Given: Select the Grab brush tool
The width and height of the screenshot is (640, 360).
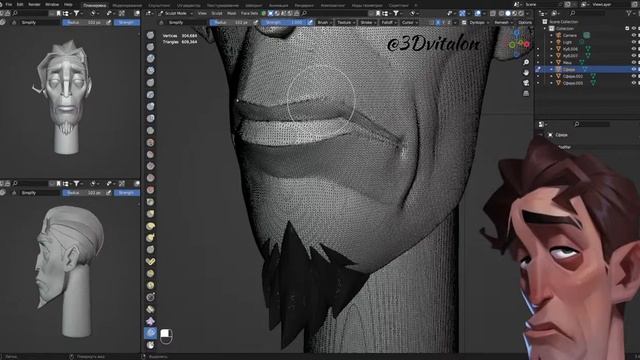Looking at the screenshot, I should [x=150, y=213].
